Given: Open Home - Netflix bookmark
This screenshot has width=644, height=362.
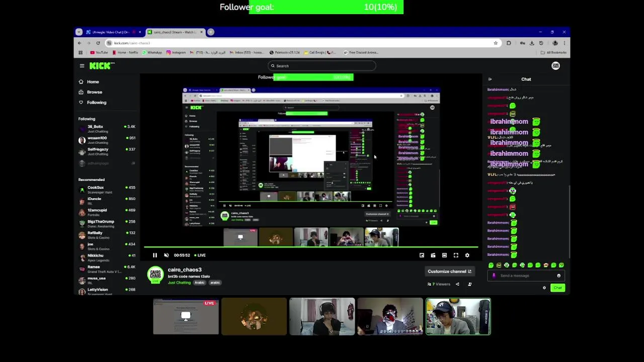Looking at the screenshot, I should [x=126, y=52].
